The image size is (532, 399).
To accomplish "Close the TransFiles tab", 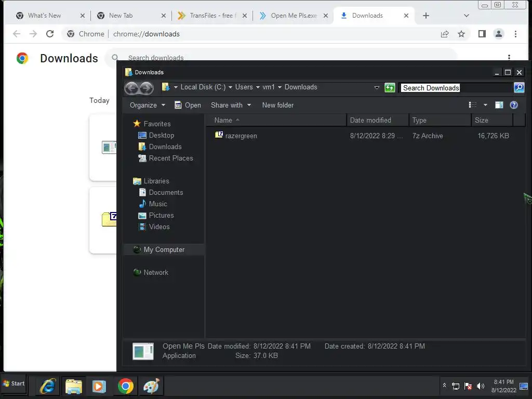I will 245,16.
